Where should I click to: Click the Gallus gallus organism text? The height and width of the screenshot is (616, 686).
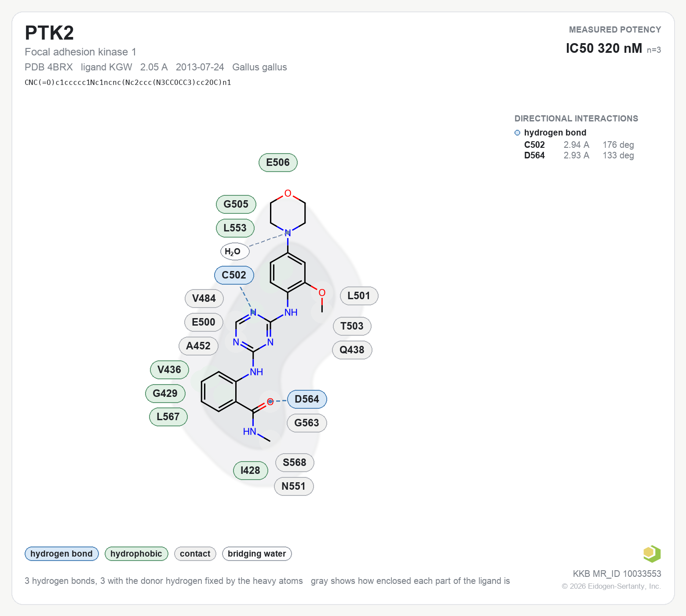pos(259,67)
